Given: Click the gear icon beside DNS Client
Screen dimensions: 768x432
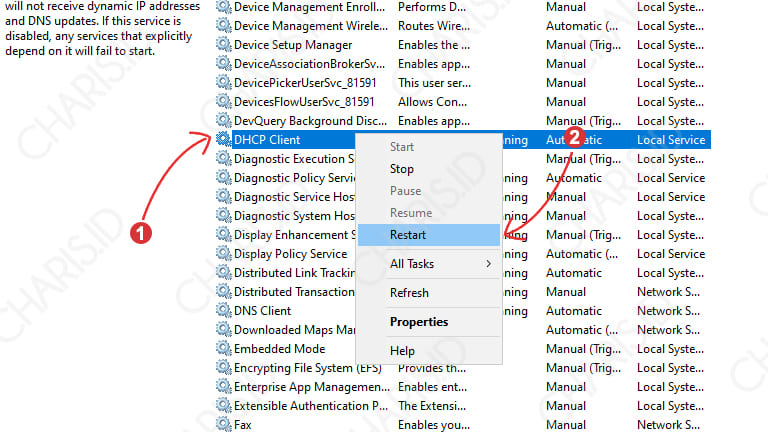Looking at the screenshot, I should (x=224, y=311).
